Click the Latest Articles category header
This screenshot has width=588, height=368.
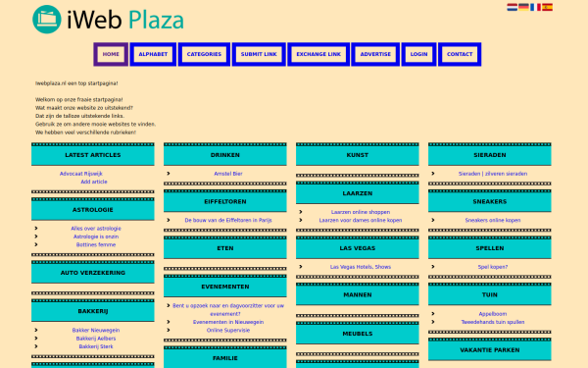point(93,155)
